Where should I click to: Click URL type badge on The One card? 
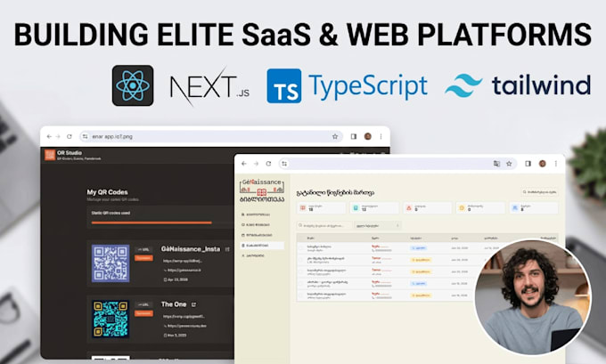[x=143, y=304]
